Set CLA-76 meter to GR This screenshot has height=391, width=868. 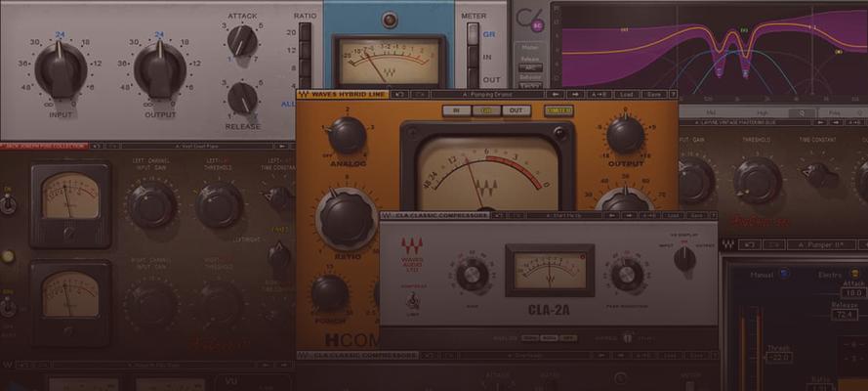pyautogui.click(x=473, y=34)
